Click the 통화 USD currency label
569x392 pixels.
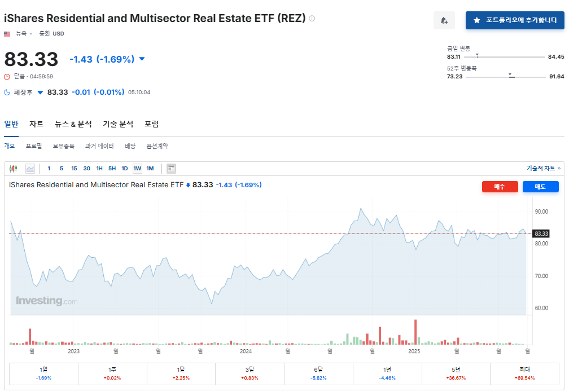tap(51, 34)
